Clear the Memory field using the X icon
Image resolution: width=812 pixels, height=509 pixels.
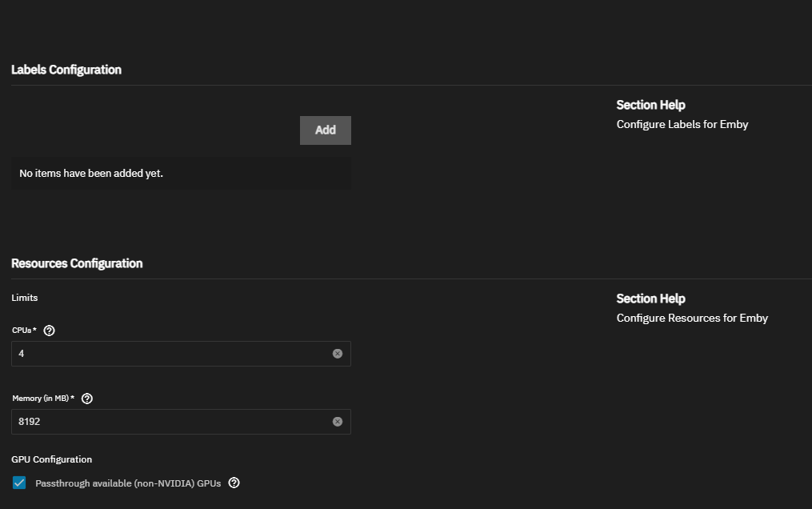click(338, 422)
